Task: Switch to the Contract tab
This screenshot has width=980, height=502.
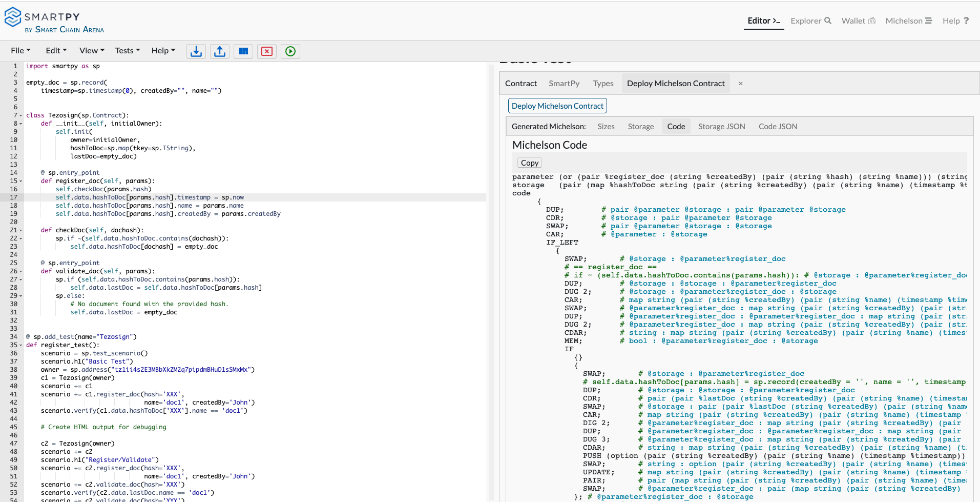Action: pos(521,84)
